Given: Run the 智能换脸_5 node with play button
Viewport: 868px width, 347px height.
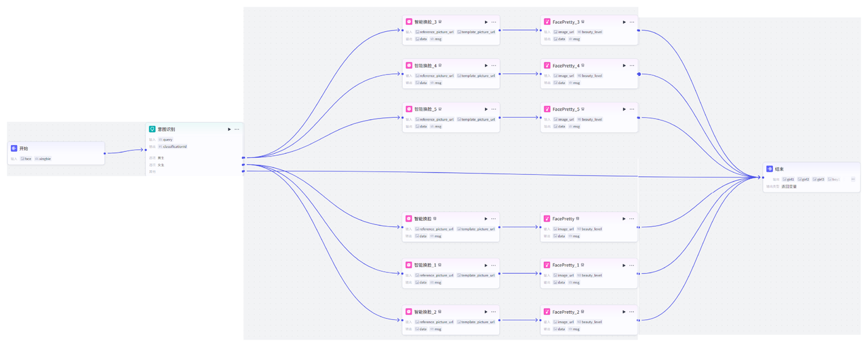Looking at the screenshot, I should [x=486, y=109].
